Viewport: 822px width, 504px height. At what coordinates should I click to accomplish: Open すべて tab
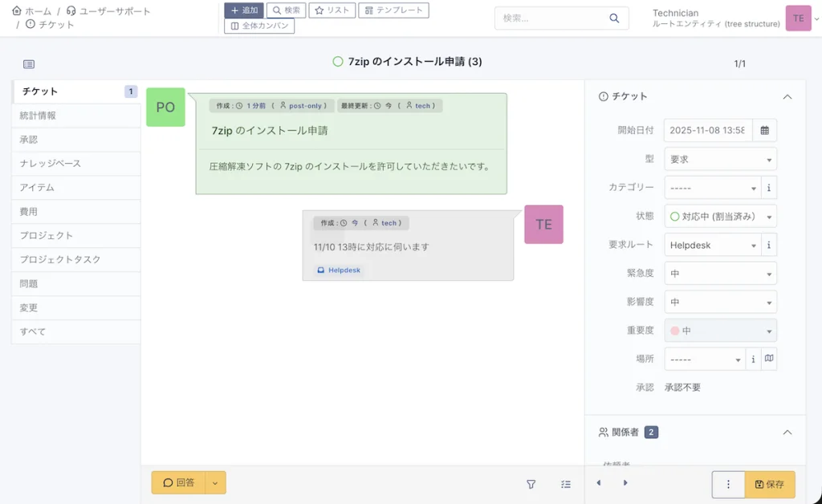[75, 331]
